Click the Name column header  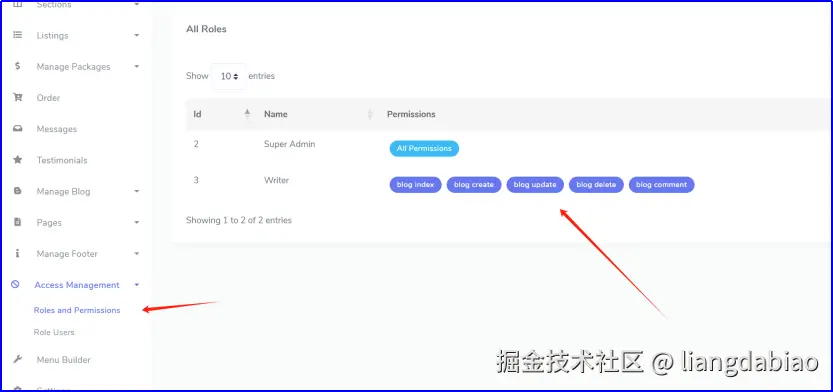pyautogui.click(x=276, y=114)
